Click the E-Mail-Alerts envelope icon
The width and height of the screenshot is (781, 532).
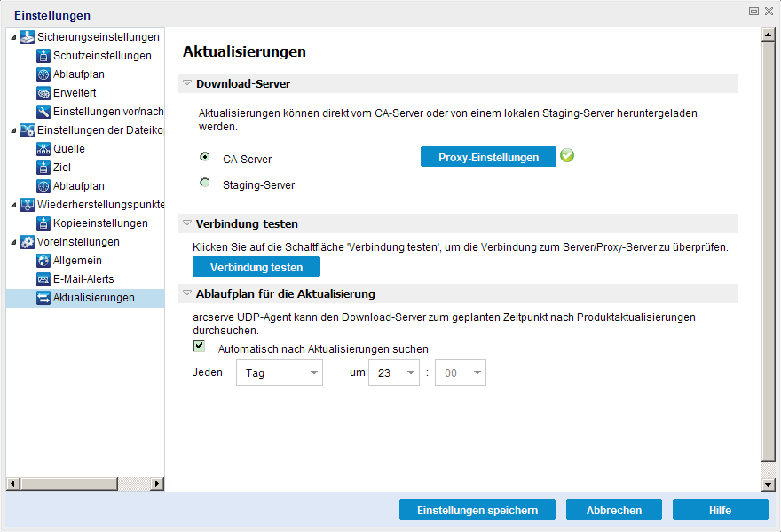[x=43, y=279]
